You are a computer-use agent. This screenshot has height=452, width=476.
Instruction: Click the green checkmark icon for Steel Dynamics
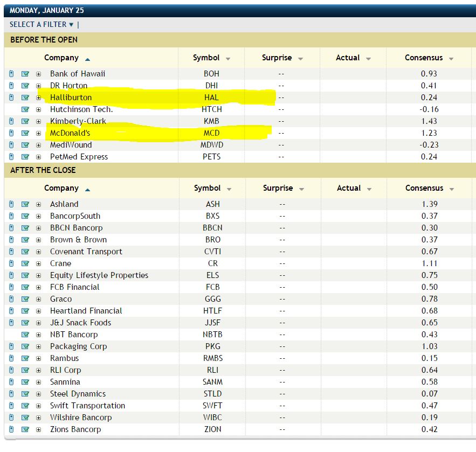click(25, 394)
